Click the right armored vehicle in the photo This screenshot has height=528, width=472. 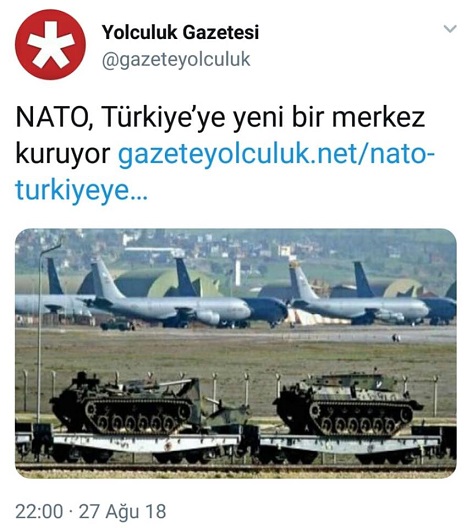(347, 404)
